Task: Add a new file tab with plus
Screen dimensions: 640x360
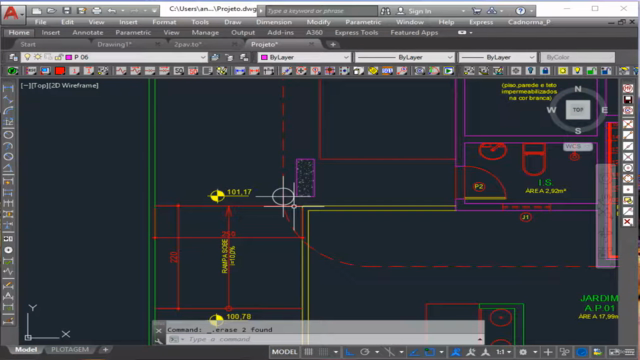Action: click(x=333, y=44)
